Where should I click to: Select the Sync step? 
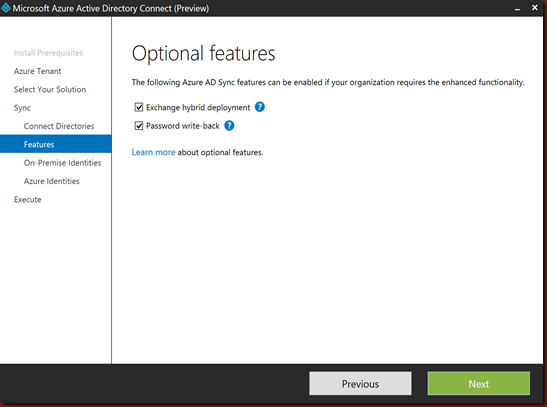22,108
